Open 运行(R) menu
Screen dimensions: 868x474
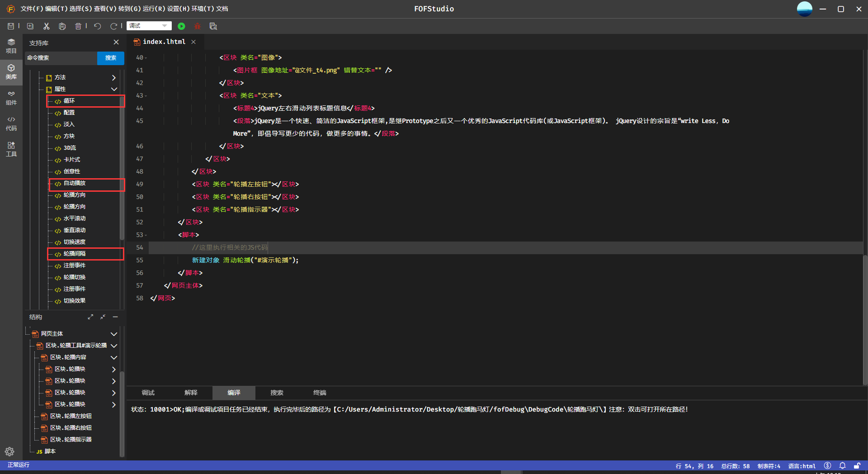(154, 9)
